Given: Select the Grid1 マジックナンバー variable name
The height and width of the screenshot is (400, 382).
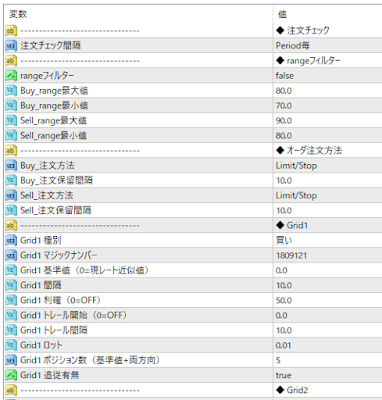Looking at the screenshot, I should pyautogui.click(x=59, y=255).
